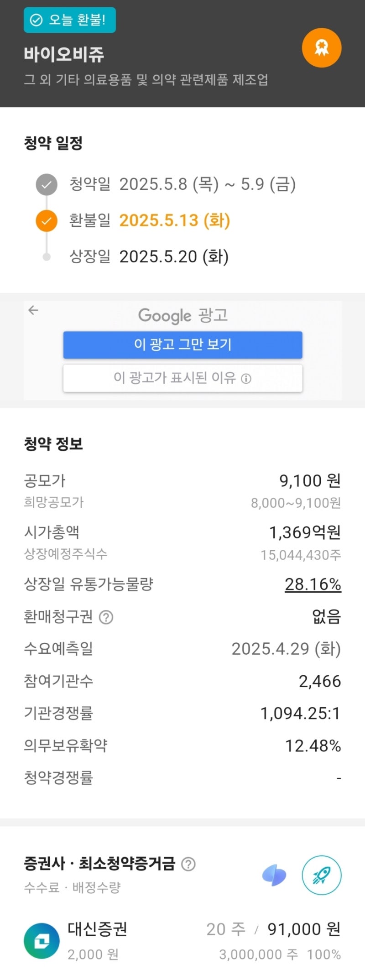Tap the info icon beside 이 광고가 표시된 이유

click(246, 379)
